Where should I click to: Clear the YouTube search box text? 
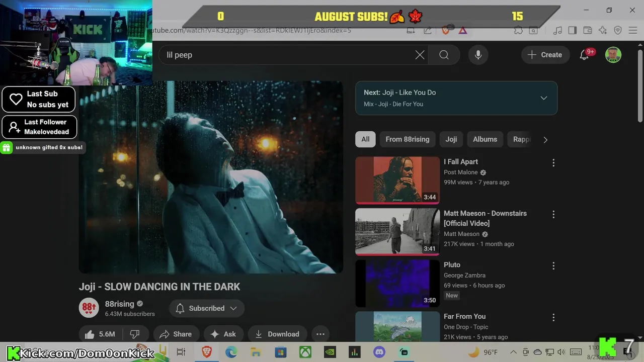click(x=420, y=55)
